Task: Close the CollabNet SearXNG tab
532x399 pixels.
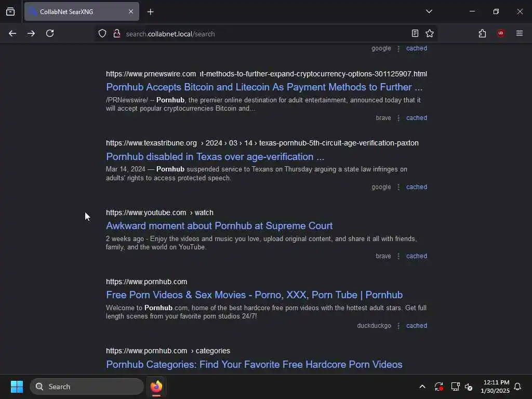Action: click(131, 12)
